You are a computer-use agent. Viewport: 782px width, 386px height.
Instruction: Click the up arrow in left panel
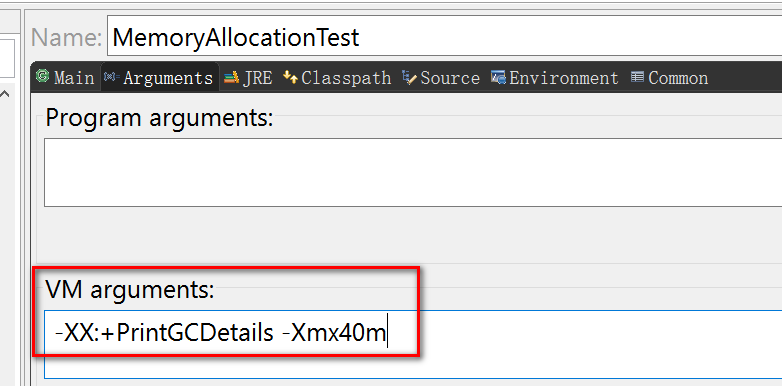5,93
